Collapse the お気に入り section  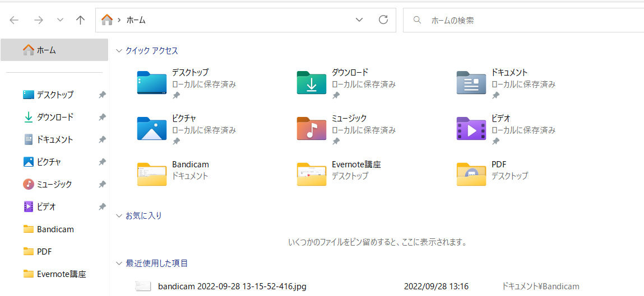coord(119,215)
